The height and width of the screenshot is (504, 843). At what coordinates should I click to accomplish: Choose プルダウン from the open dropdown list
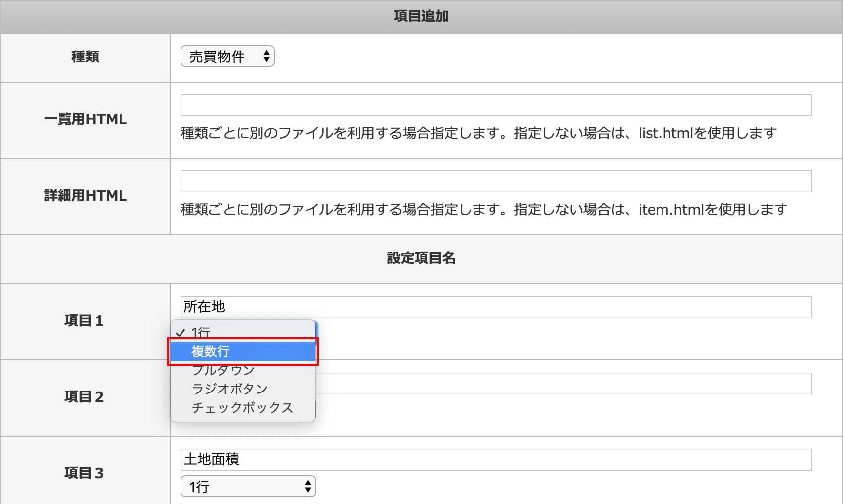pos(243,370)
